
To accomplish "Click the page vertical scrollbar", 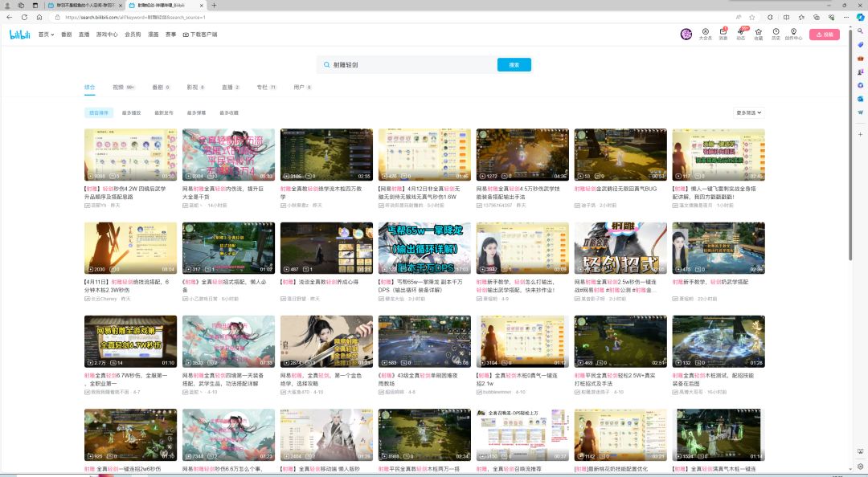I will pos(850,144).
